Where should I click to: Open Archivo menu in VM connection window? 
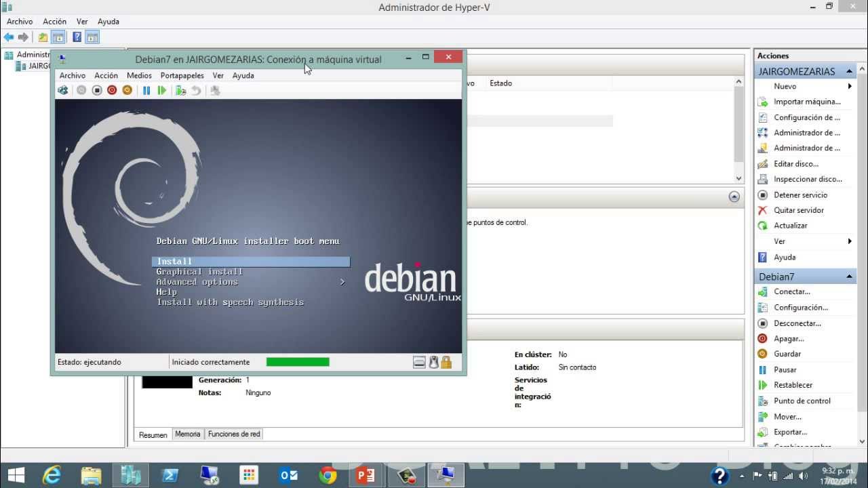73,75
